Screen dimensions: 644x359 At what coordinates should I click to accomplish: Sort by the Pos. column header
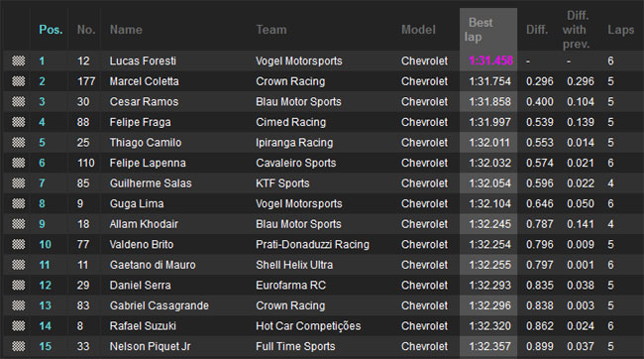pos(51,30)
